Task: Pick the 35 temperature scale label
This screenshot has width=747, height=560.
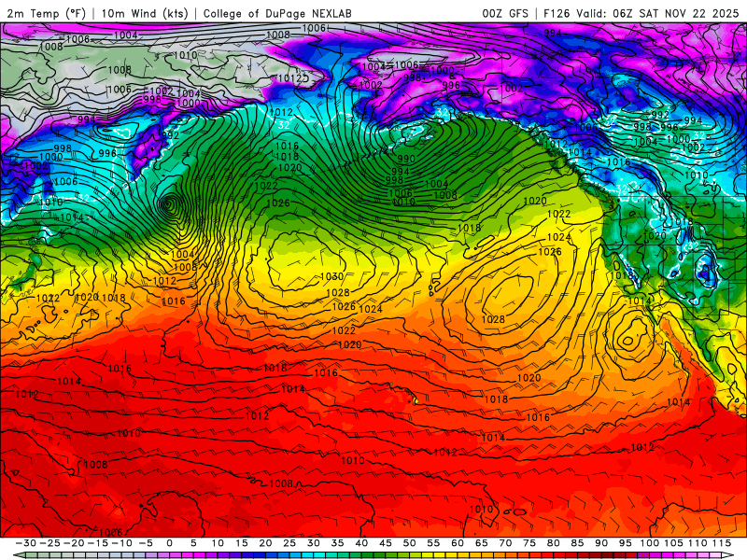Action: (337, 543)
